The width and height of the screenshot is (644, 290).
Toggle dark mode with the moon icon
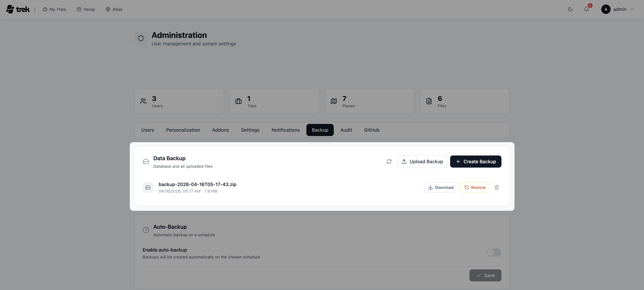570,9
